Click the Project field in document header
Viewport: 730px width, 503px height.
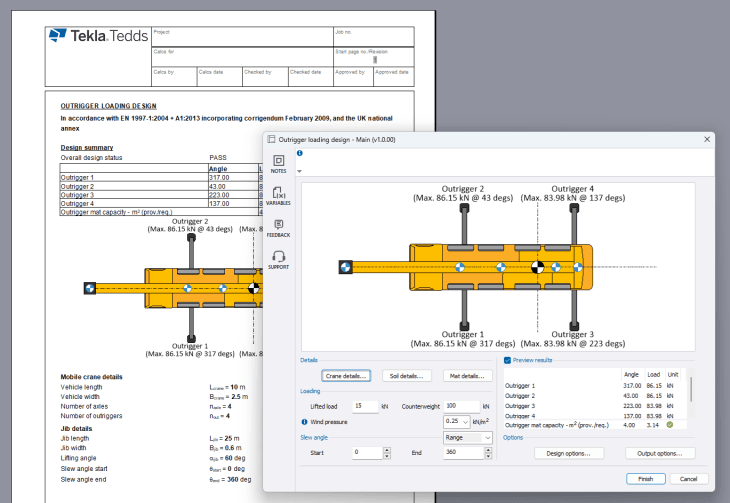point(243,37)
